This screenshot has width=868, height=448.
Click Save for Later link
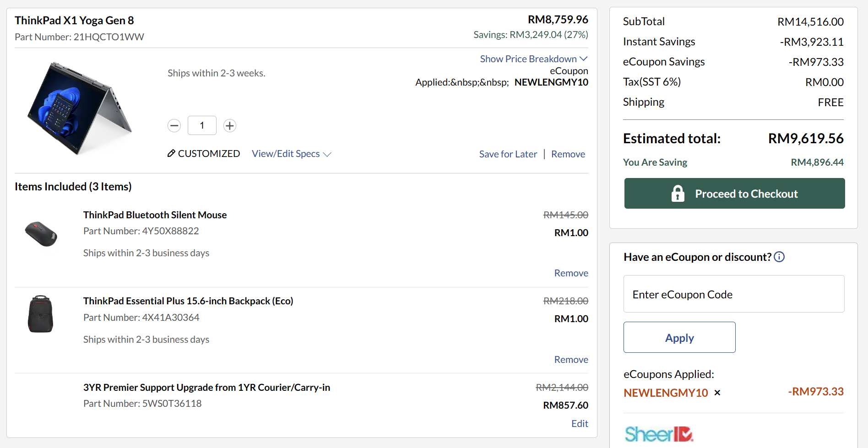coord(508,154)
